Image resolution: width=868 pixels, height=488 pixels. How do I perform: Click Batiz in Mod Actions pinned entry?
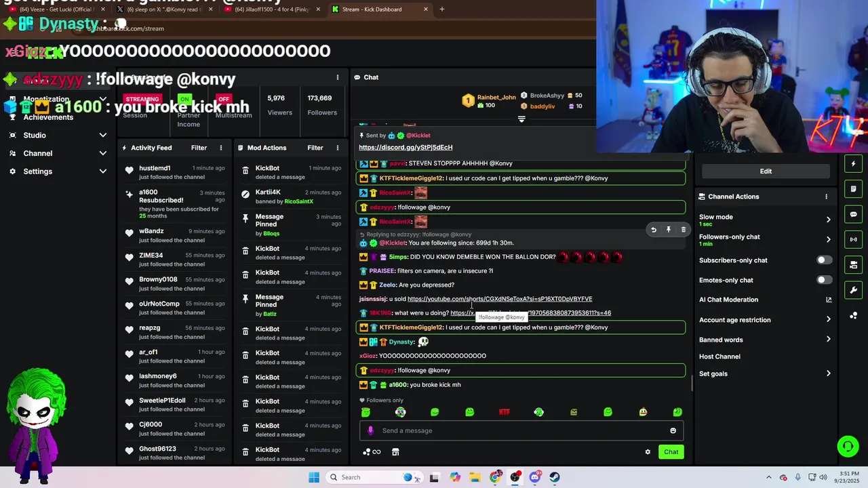(269, 314)
